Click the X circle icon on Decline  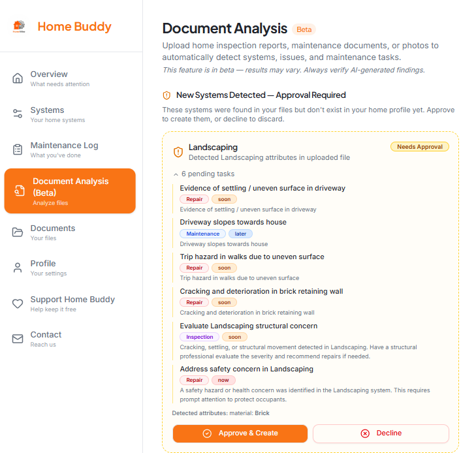[365, 433]
